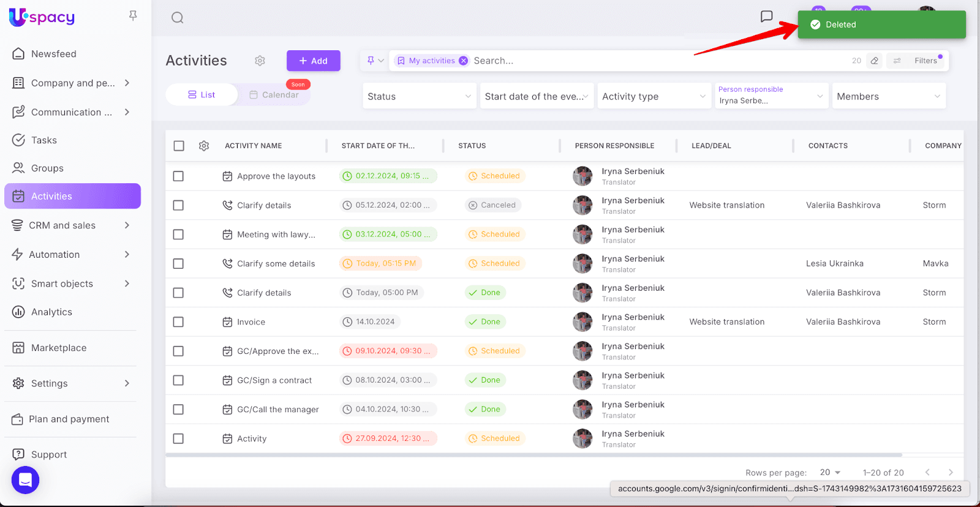Click the clear filters eraser icon
This screenshot has width=980, height=507.
[x=875, y=61]
